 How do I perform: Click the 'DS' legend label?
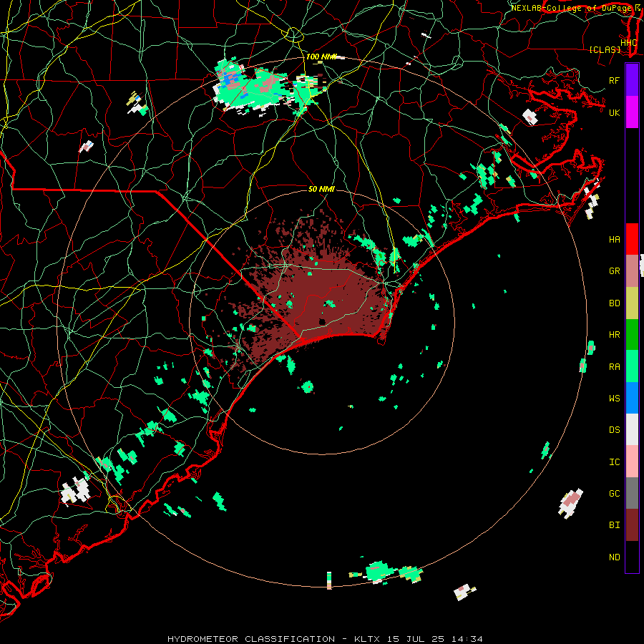[x=614, y=430]
